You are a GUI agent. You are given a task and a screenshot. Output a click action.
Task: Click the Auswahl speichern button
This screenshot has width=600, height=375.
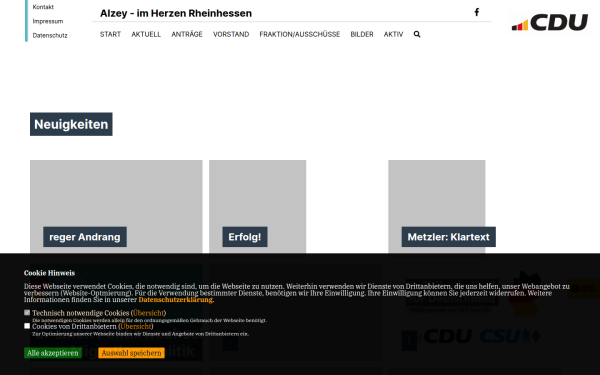[x=131, y=353]
